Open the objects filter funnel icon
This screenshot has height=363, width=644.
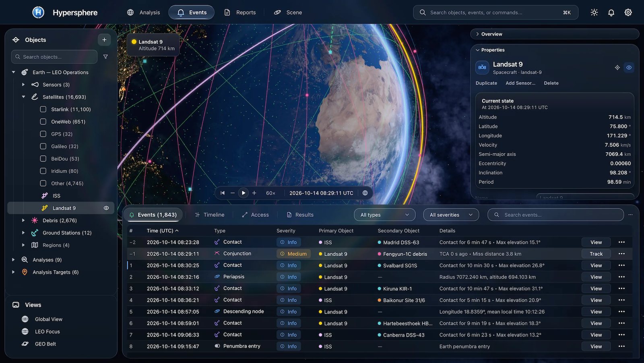point(105,57)
